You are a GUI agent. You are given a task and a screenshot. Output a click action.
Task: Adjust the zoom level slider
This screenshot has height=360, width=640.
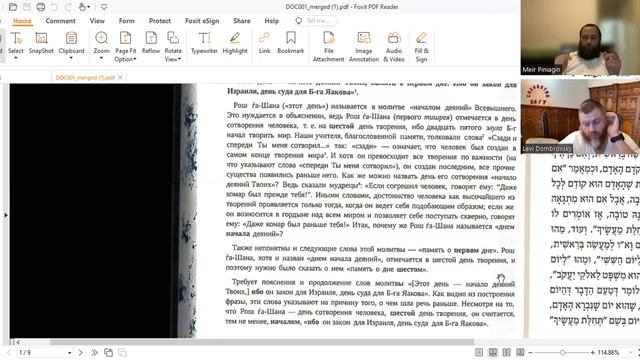coord(562,352)
